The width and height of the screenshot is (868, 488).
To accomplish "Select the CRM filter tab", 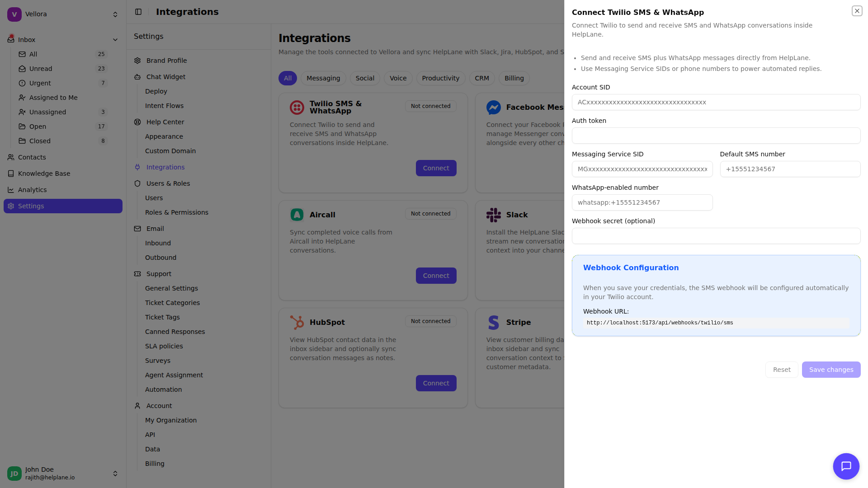I will point(482,78).
